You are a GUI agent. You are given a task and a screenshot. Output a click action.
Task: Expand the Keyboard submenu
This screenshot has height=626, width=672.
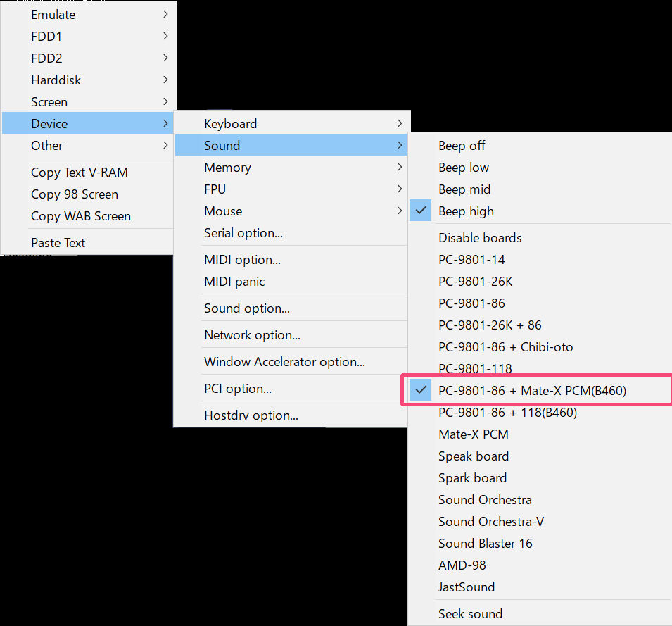click(x=291, y=123)
